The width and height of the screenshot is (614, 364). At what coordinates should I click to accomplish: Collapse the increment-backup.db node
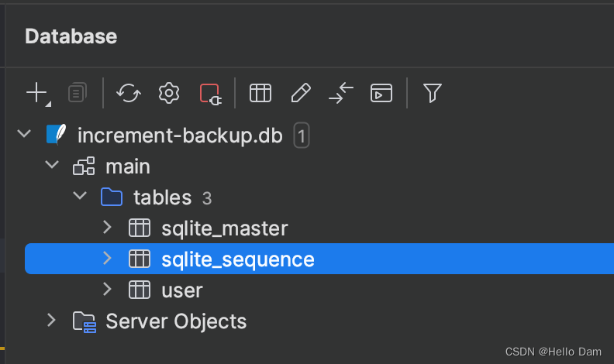[x=24, y=134]
